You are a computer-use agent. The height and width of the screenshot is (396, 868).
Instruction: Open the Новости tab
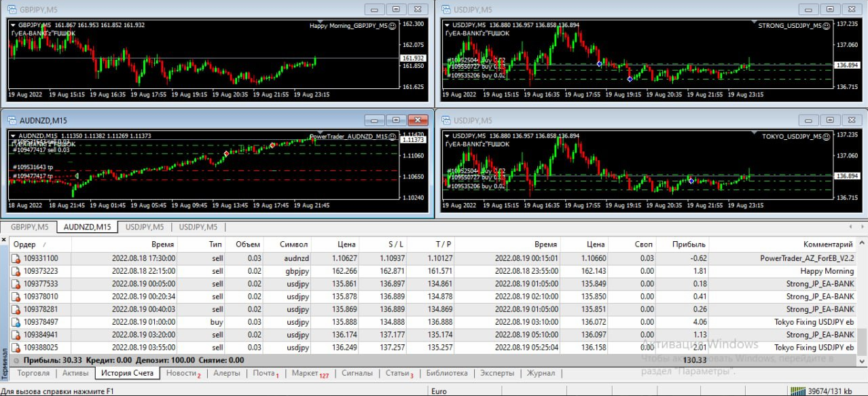183,373
